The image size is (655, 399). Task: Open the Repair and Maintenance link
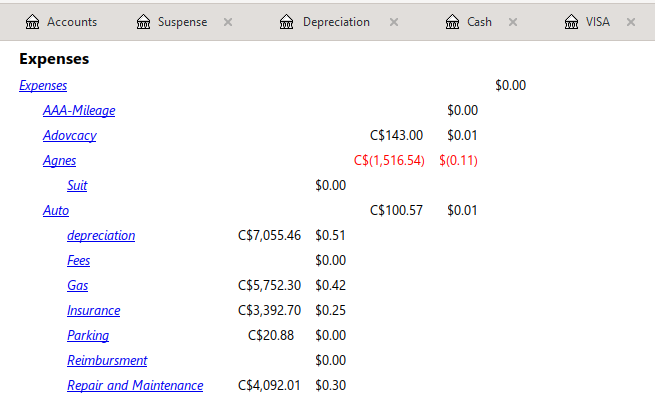135,386
